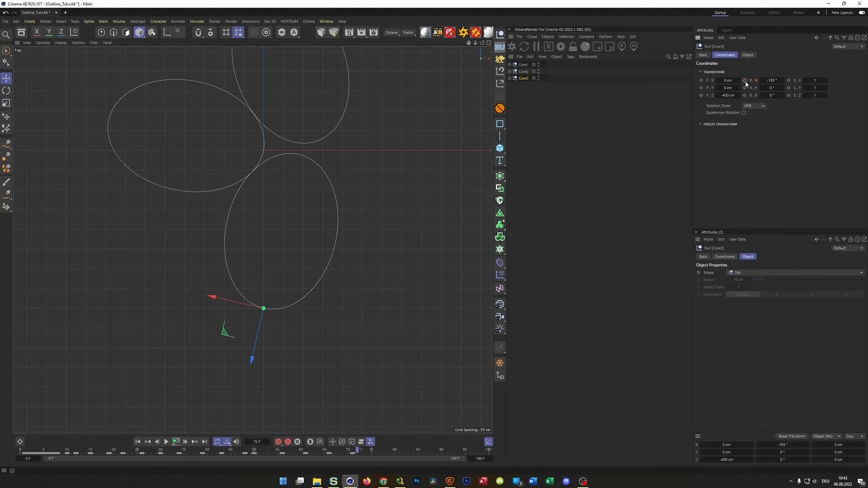
Task: Add a Cube primitive from side palette
Action: pos(500,148)
